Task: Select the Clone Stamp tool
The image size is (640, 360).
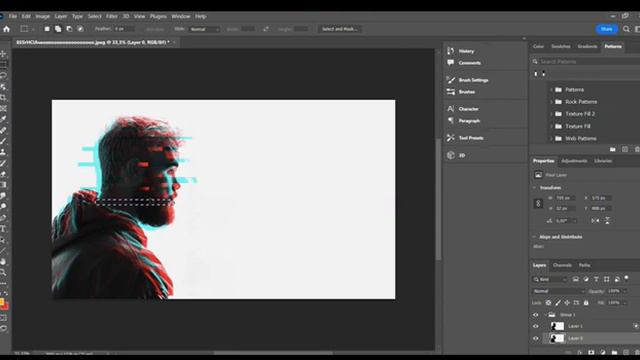Action: click(3, 152)
